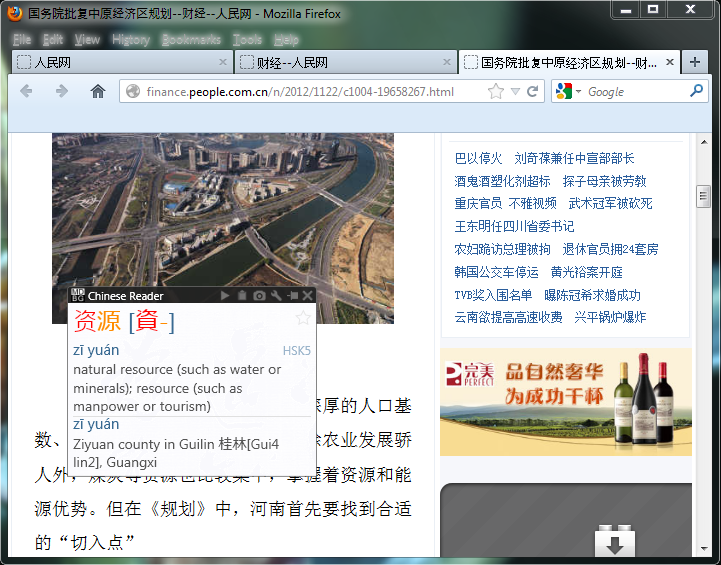
Task: Open the Firefox home page
Action: click(97, 91)
